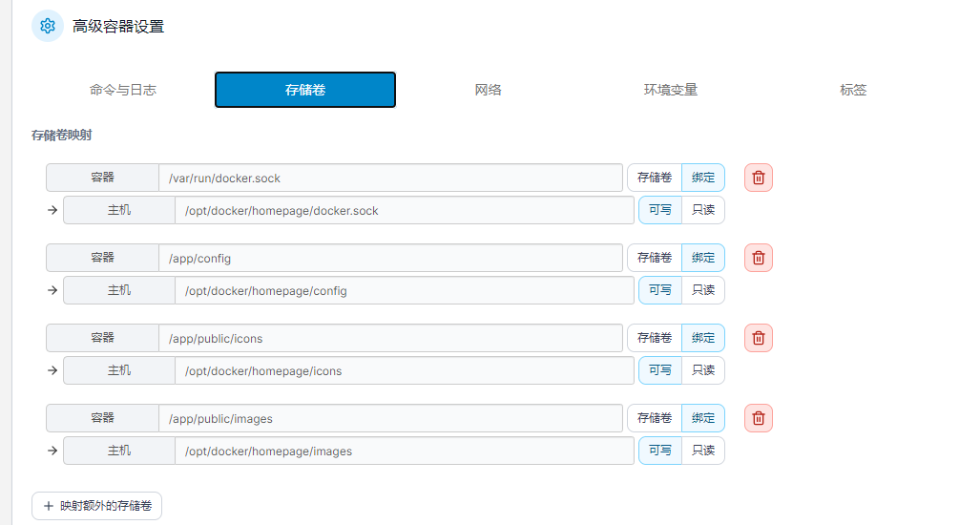Image resolution: width=980 pixels, height=525 pixels.
Task: Select 绑定 type for /app/config row
Action: point(703,258)
